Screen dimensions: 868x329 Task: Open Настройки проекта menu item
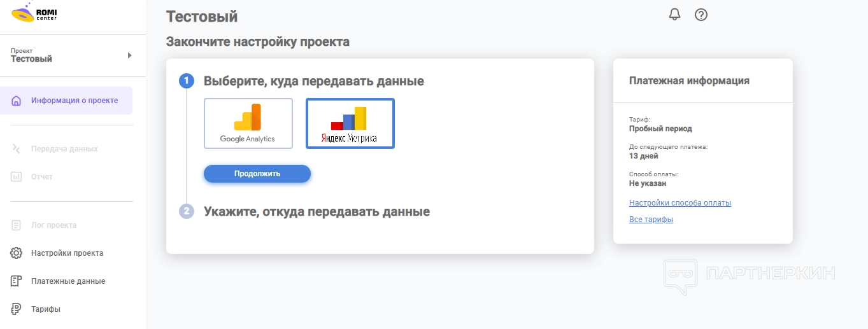coord(67,253)
